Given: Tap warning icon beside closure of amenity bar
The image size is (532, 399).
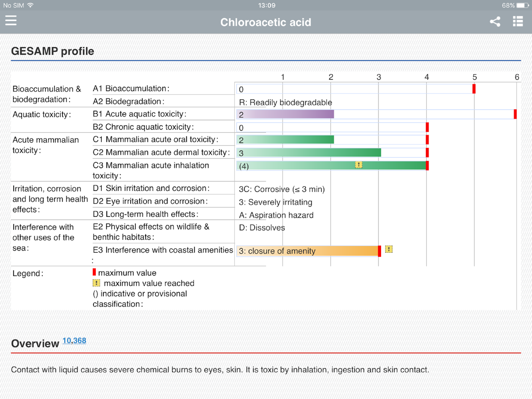Looking at the screenshot, I should point(389,249).
